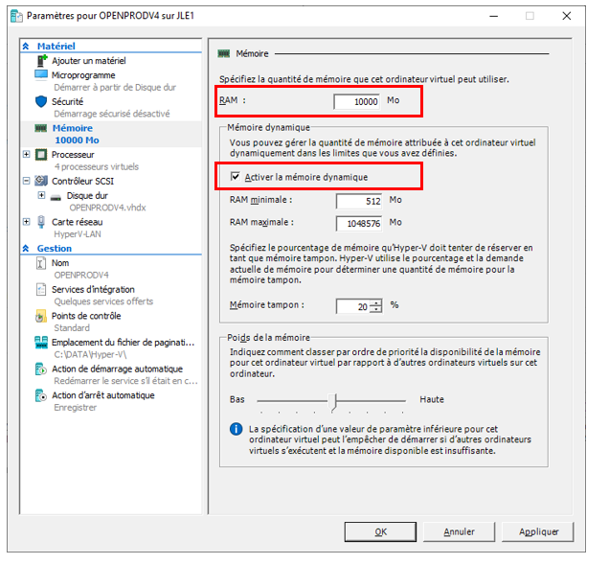The image size is (593, 561).
Task: Click the Points de contrôle icon
Action: coord(41,316)
